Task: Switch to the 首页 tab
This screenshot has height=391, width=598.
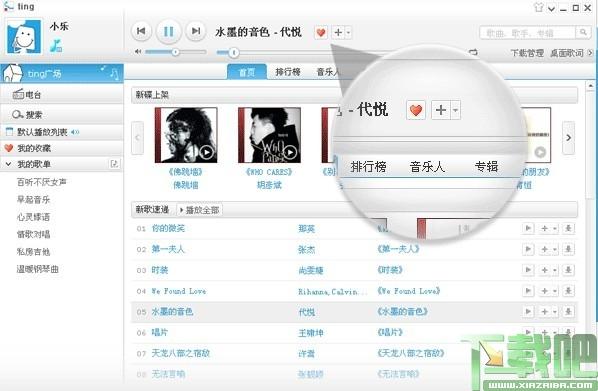Action: point(247,72)
